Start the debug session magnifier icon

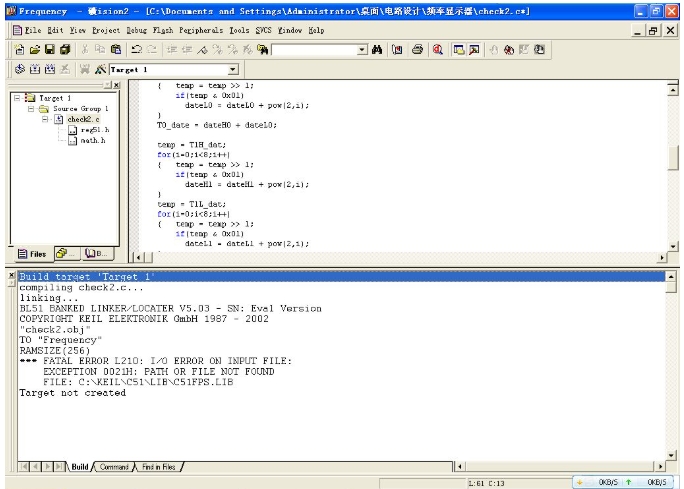(x=437, y=49)
